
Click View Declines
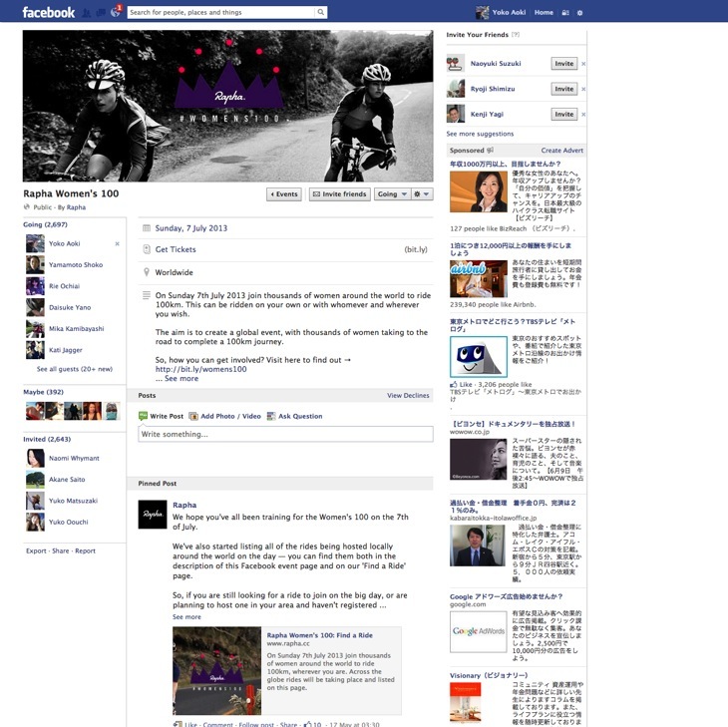click(408, 396)
